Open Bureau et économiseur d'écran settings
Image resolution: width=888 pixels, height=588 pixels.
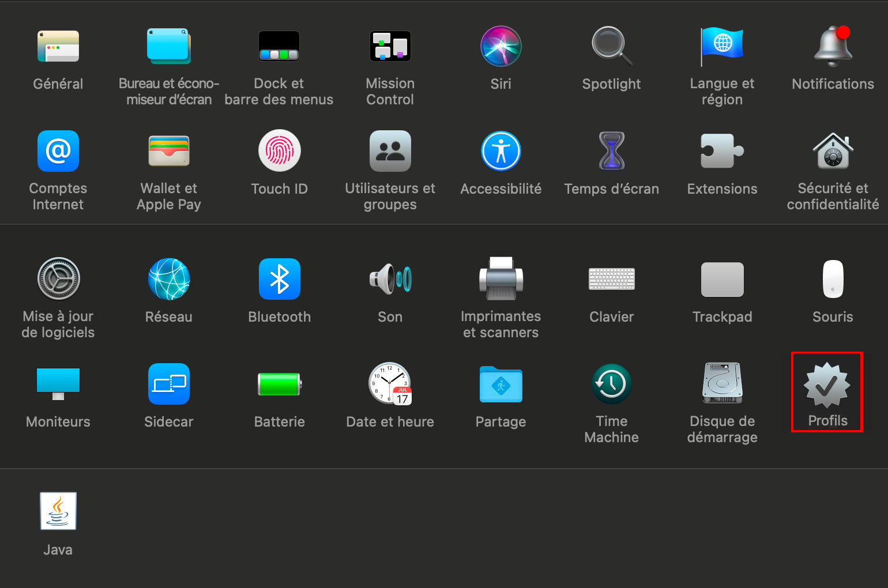(168, 47)
